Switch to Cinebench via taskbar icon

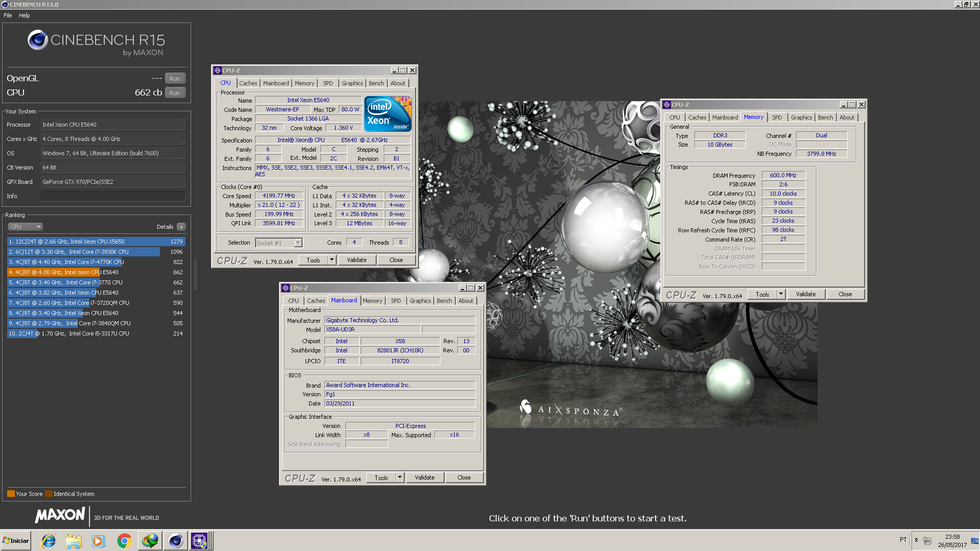(175, 541)
